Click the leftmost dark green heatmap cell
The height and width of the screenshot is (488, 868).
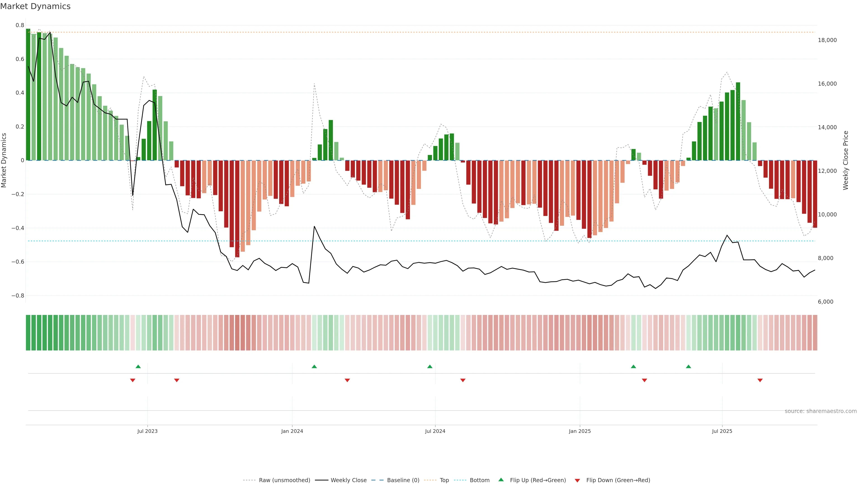pyautogui.click(x=28, y=333)
